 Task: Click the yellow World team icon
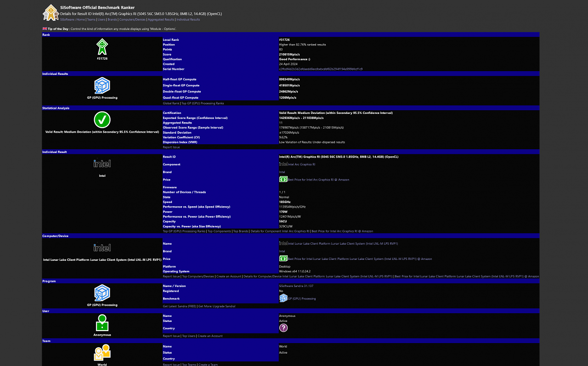[102, 353]
